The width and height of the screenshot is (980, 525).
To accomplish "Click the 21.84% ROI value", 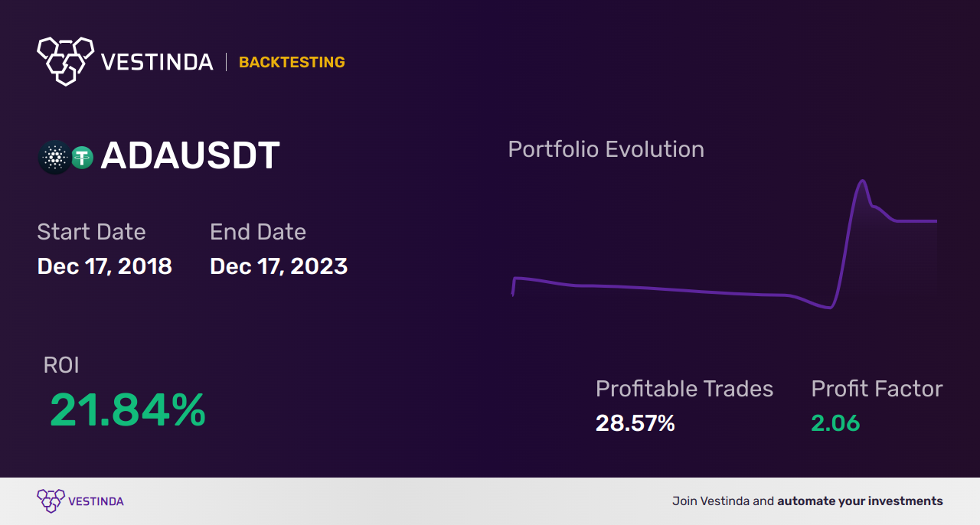I will (x=128, y=410).
